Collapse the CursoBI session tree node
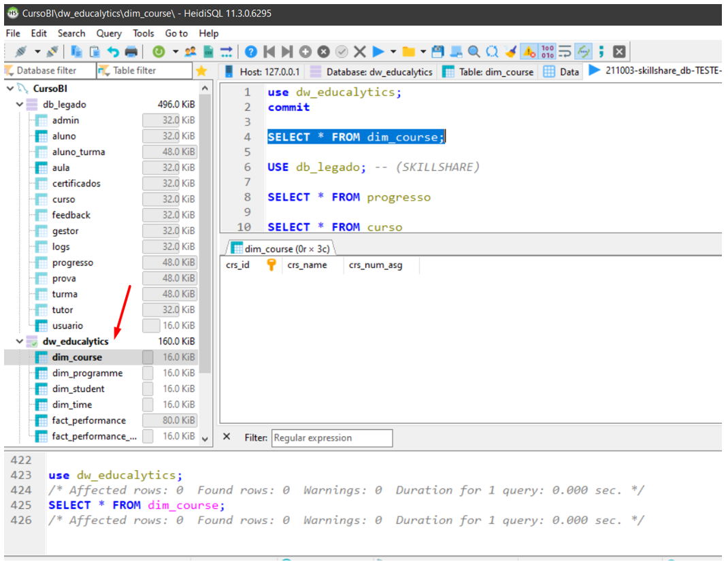Image resolution: width=728 pixels, height=564 pixels. [10, 88]
